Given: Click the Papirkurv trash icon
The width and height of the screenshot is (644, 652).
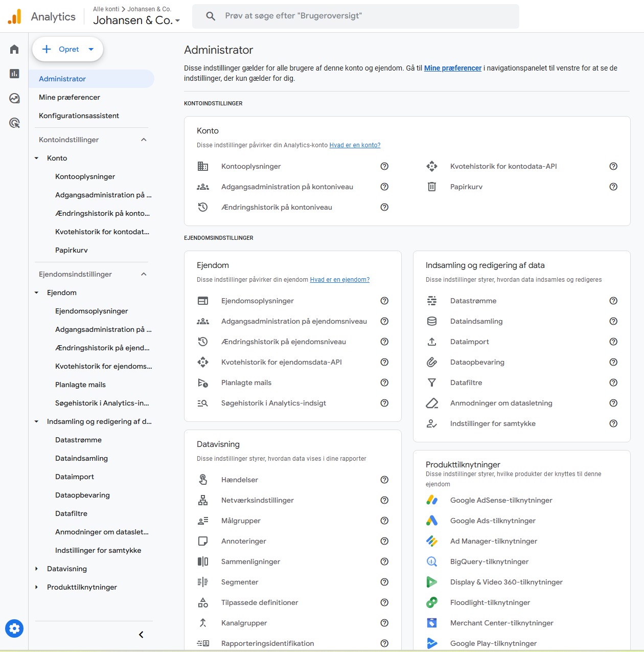Looking at the screenshot, I should click(432, 187).
